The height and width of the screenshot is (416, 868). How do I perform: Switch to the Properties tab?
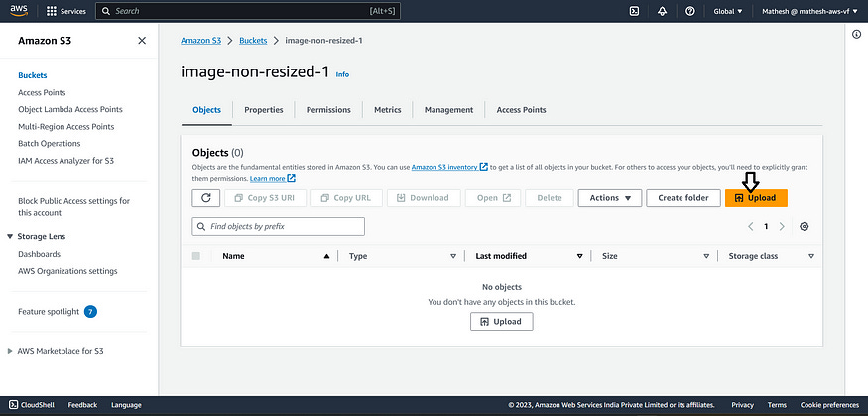coord(264,109)
